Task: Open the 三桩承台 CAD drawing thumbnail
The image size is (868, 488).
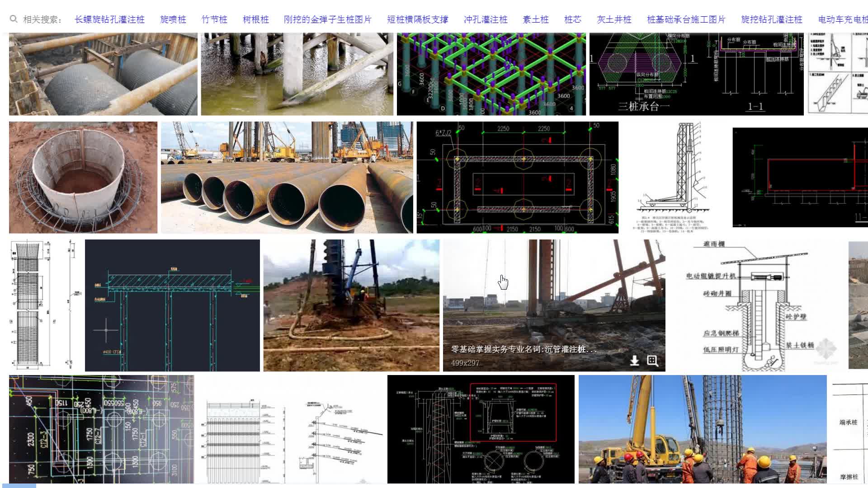Action: pyautogui.click(x=696, y=75)
